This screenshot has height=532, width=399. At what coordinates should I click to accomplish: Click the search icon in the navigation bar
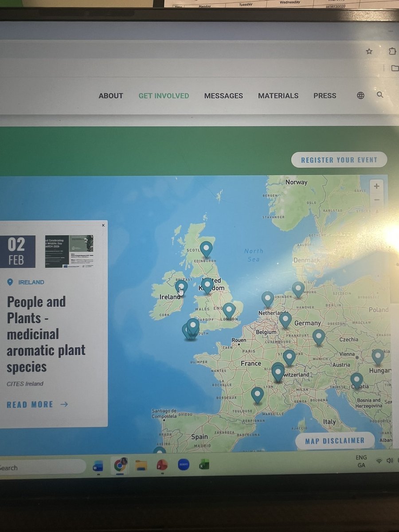pos(380,95)
